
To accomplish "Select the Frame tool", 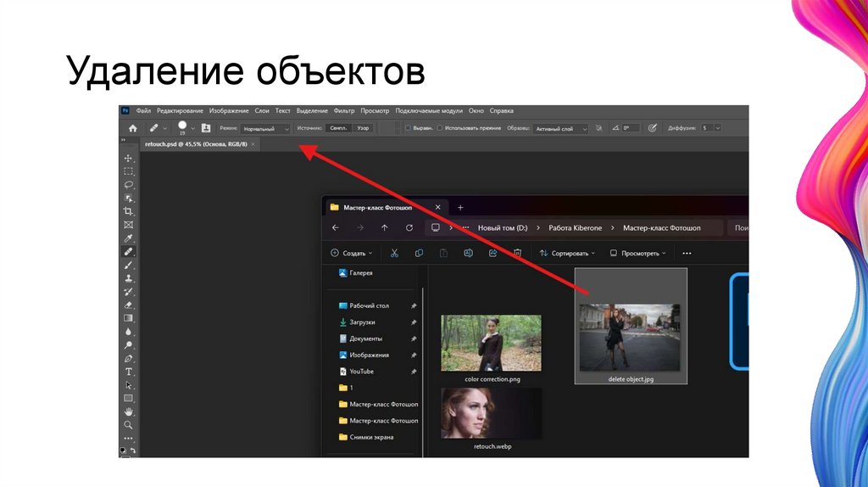I will coord(129,225).
